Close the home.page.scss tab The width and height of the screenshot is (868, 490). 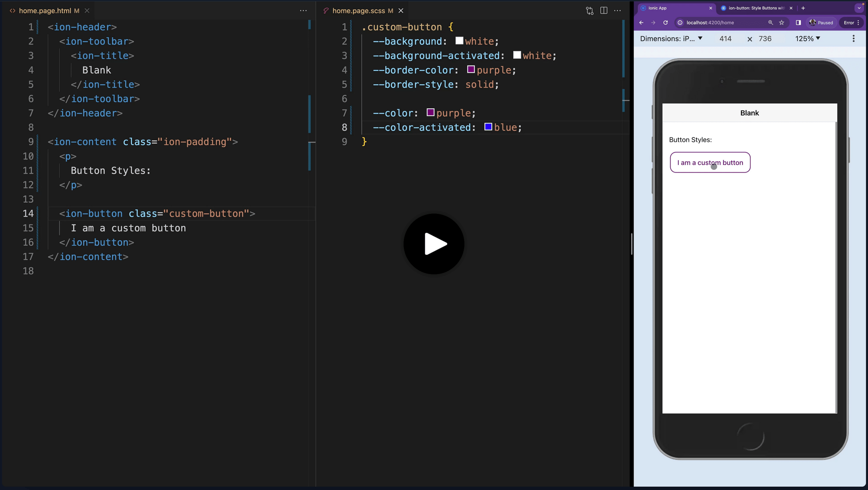[401, 10]
